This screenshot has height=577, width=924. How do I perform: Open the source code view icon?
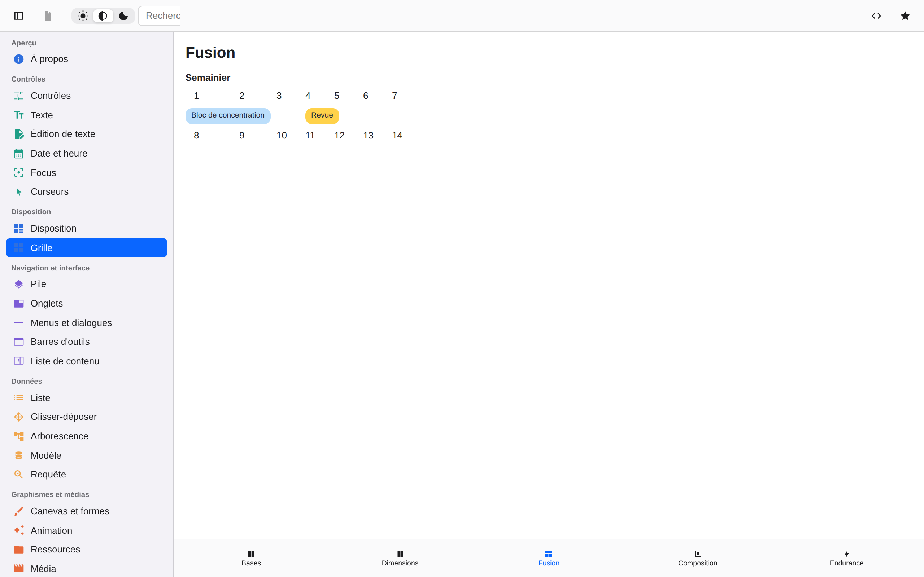(x=876, y=16)
